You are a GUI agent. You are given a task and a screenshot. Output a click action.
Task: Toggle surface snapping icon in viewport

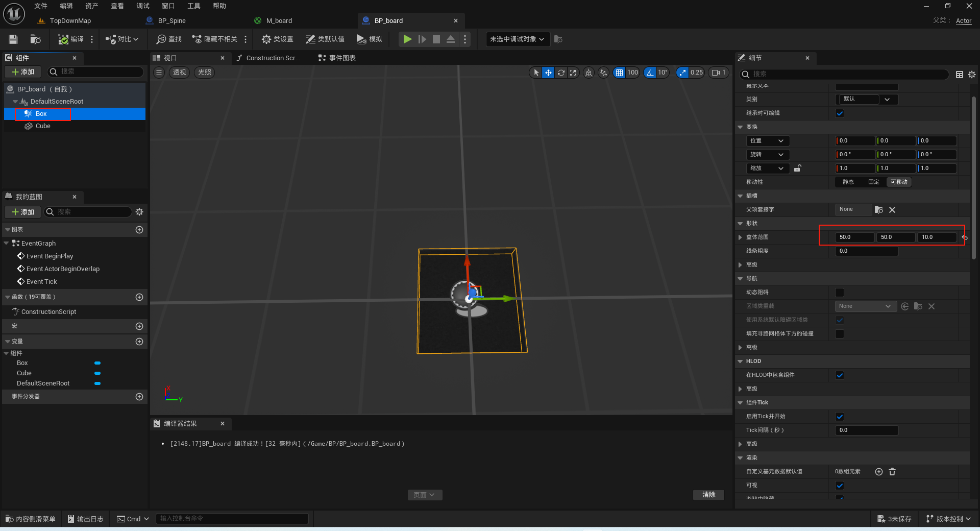[604, 73]
